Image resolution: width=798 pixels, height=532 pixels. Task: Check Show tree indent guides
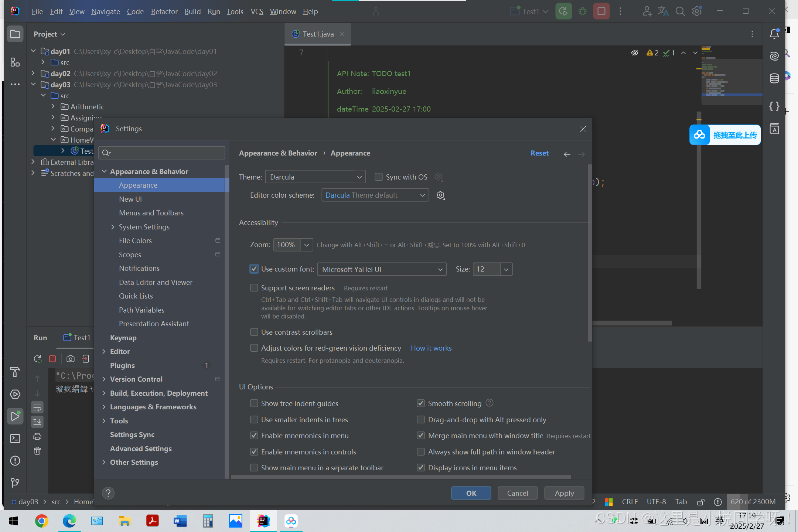point(254,403)
